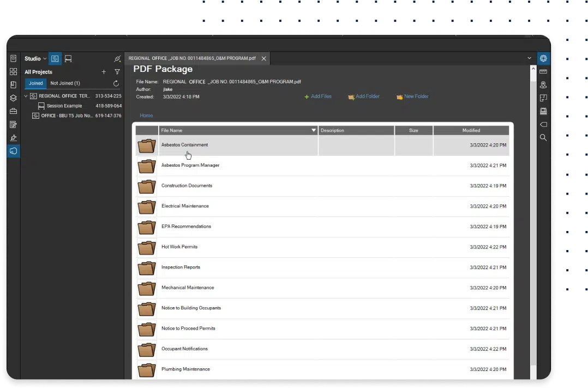Select Notice to Building Occupants row
Screen dimensions: 588x389
tap(322, 308)
